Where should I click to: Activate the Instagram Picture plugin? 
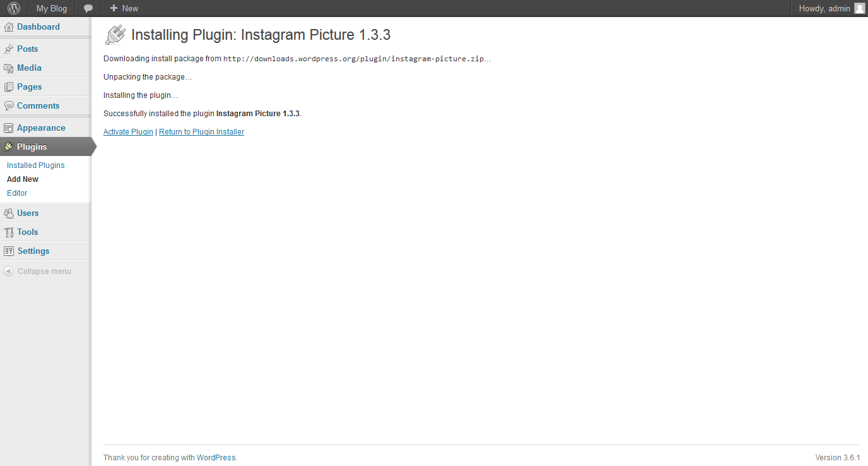[x=128, y=132]
